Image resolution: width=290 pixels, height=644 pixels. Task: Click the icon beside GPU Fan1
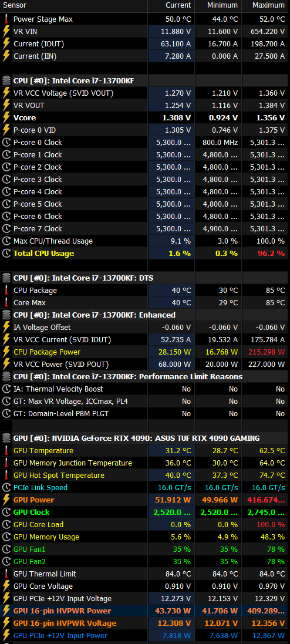pyautogui.click(x=6, y=549)
